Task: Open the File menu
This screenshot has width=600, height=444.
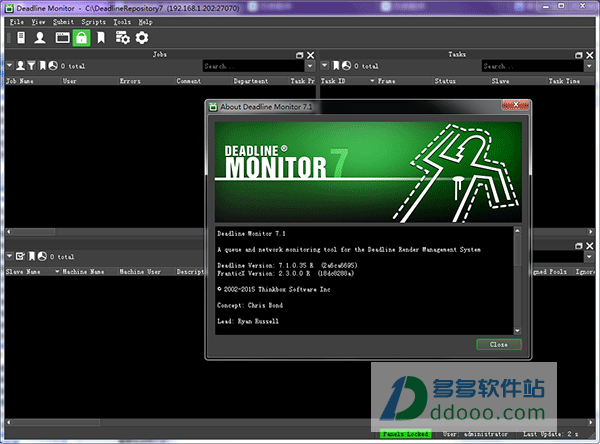Action: point(16,22)
